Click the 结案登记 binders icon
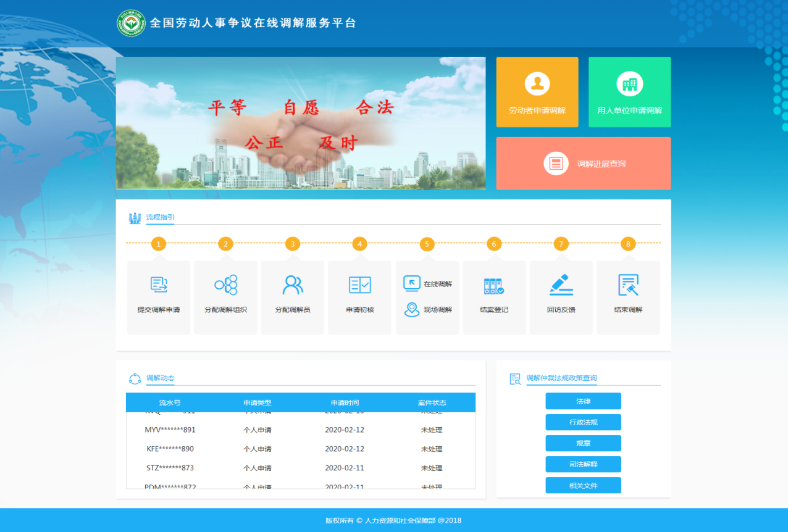 click(x=494, y=286)
